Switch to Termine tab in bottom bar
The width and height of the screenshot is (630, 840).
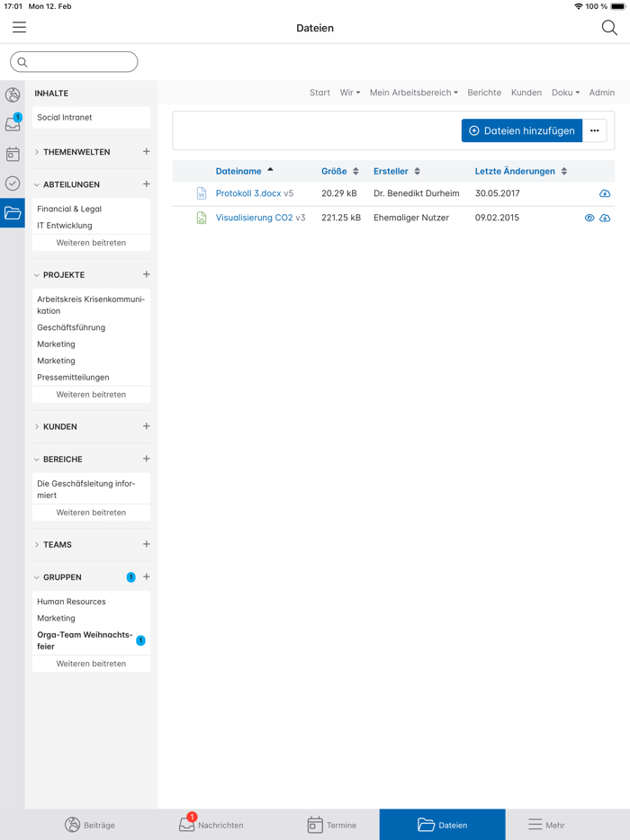332,825
